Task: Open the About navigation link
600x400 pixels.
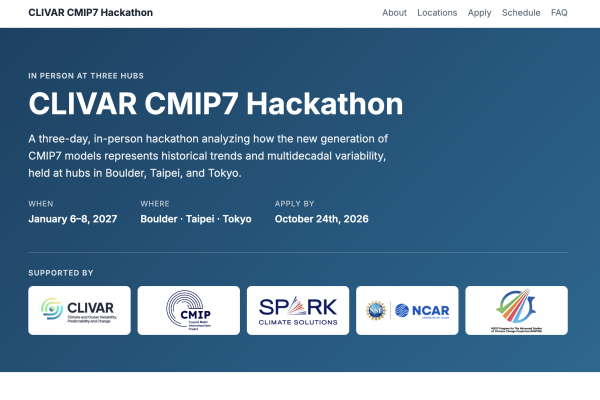Action: pyautogui.click(x=394, y=13)
